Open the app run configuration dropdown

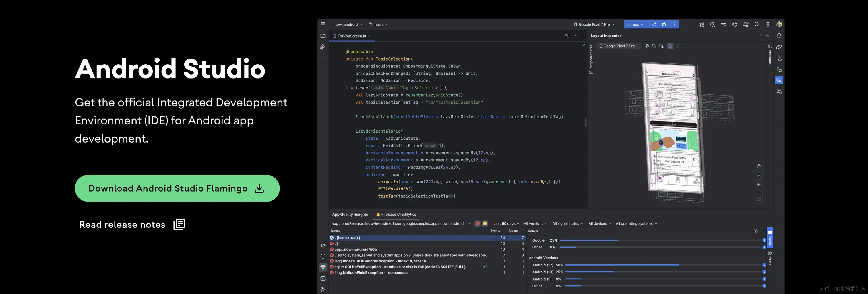635,24
